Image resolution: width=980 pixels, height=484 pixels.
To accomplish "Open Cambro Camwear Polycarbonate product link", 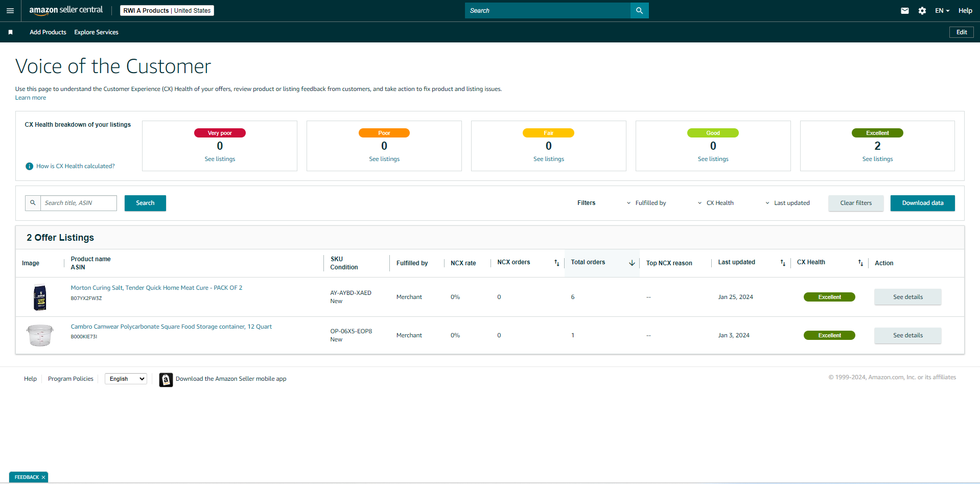I will click(171, 327).
